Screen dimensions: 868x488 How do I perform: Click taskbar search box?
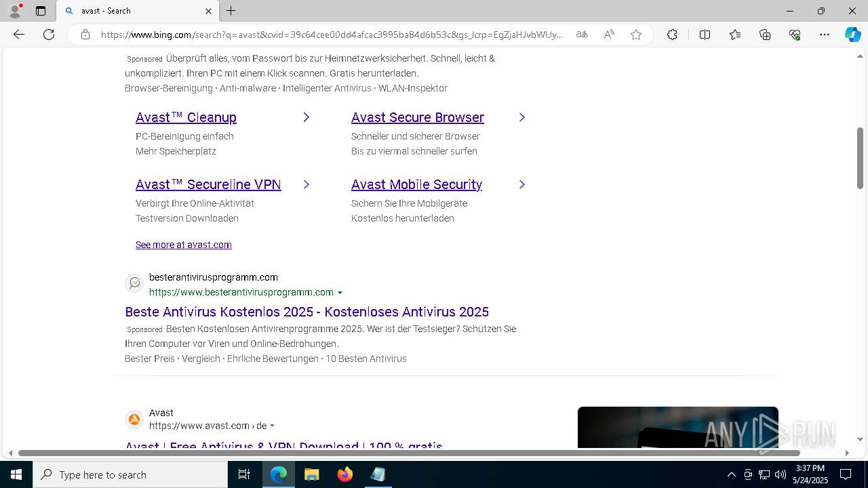pyautogui.click(x=130, y=474)
